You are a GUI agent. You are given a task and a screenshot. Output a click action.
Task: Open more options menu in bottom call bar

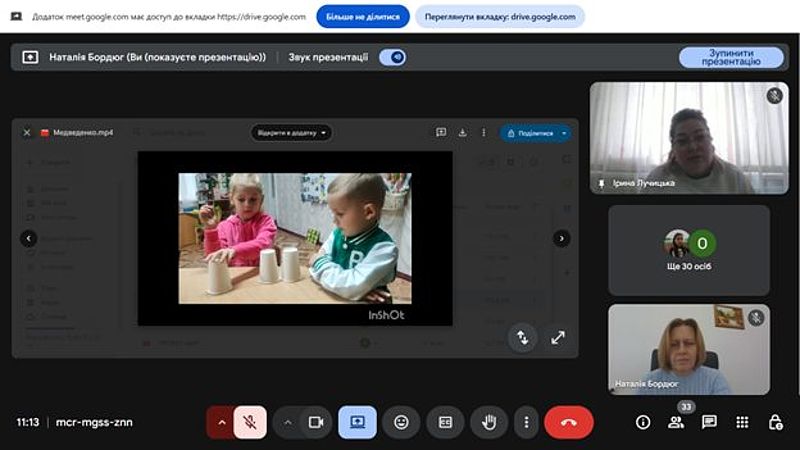tap(526, 422)
